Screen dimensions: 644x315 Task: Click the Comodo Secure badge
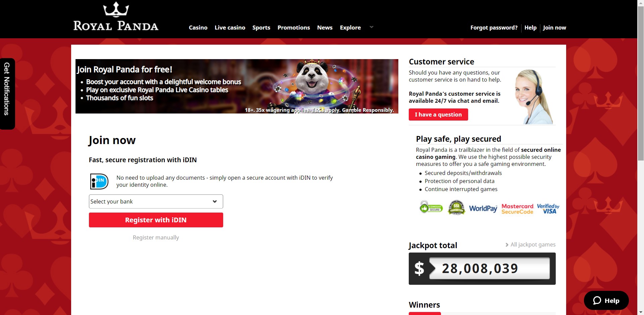tap(431, 208)
